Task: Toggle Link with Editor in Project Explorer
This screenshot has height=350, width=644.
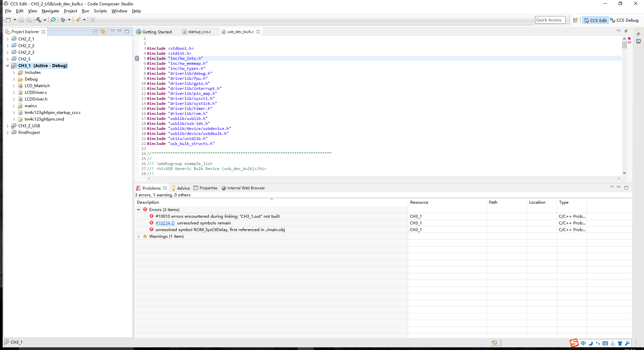Action: coord(103,31)
